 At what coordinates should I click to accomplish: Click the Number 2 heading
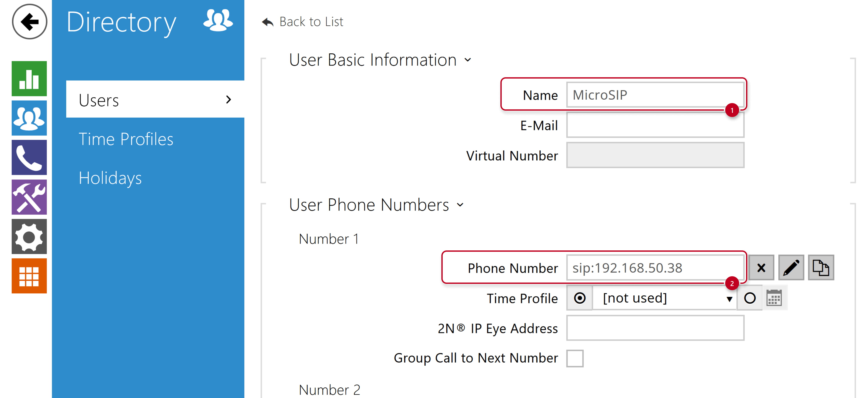coord(330,390)
